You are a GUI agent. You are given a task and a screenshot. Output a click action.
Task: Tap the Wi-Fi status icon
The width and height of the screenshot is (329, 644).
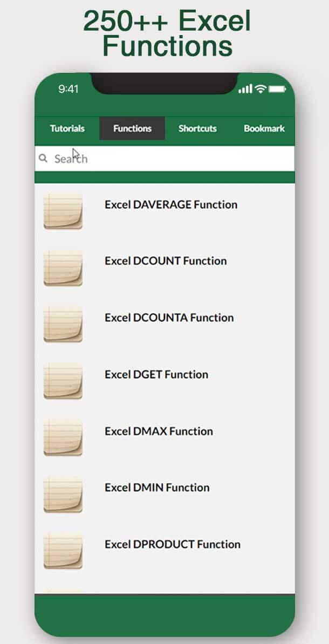tap(261, 88)
